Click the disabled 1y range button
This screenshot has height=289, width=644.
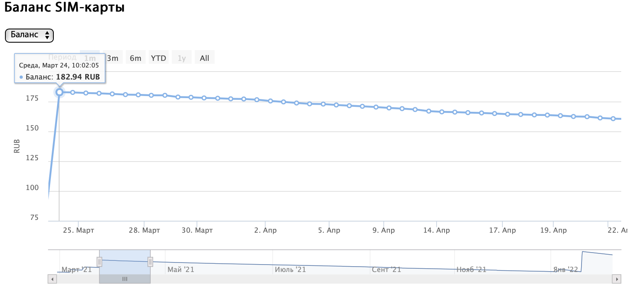[182, 58]
